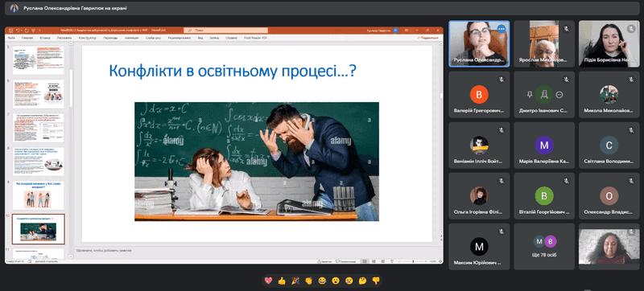Select slide 7 thumbnail

click(38, 128)
